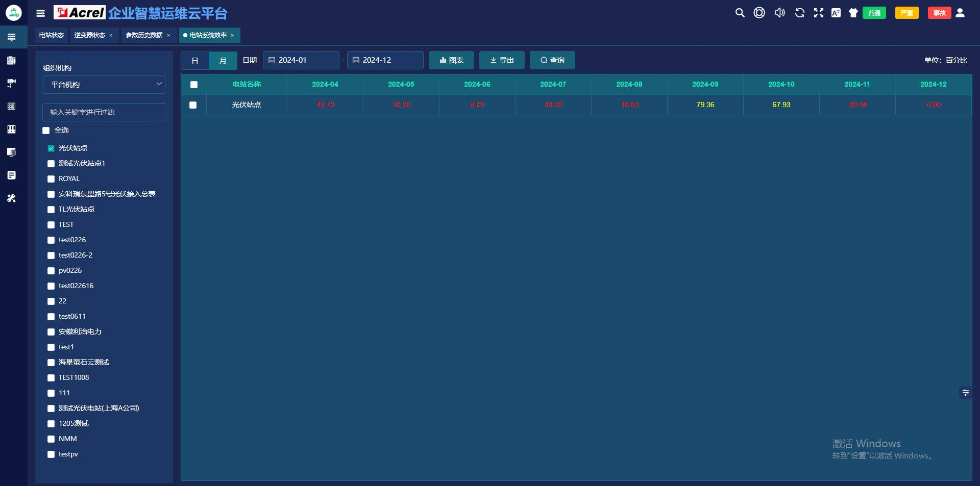Open the user profile icon
Screen dimensions: 980x486
960,13
